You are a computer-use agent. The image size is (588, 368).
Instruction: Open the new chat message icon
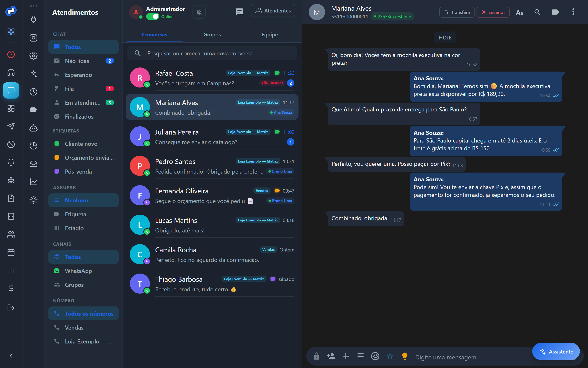pos(239,12)
